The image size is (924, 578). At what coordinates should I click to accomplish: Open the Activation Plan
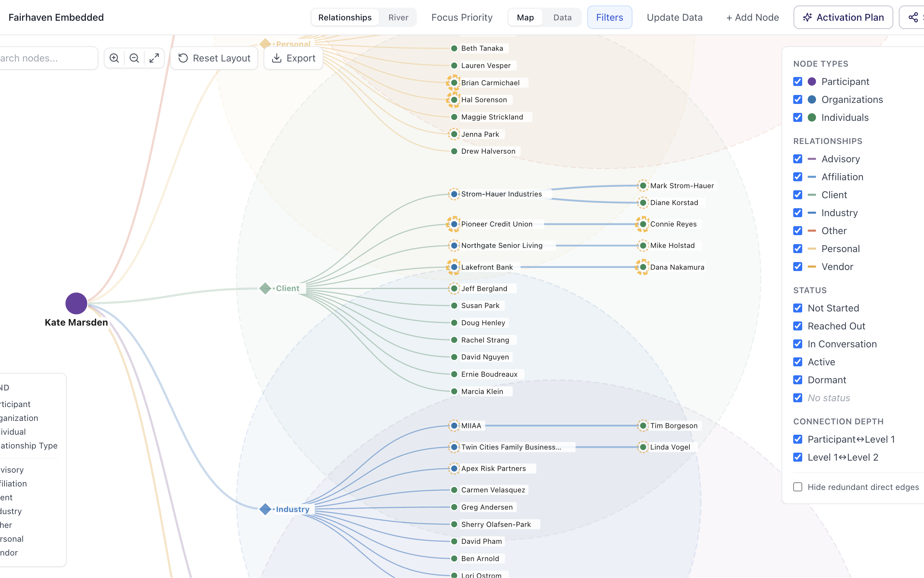pos(843,17)
